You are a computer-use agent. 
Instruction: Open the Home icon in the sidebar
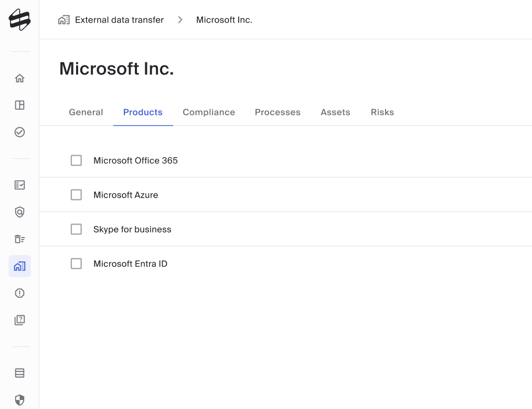coord(20,78)
